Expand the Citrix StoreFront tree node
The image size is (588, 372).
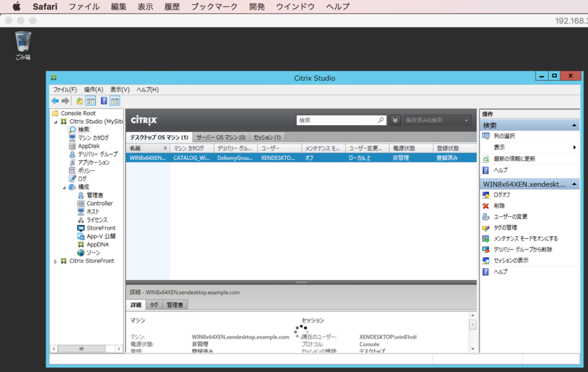pos(56,261)
